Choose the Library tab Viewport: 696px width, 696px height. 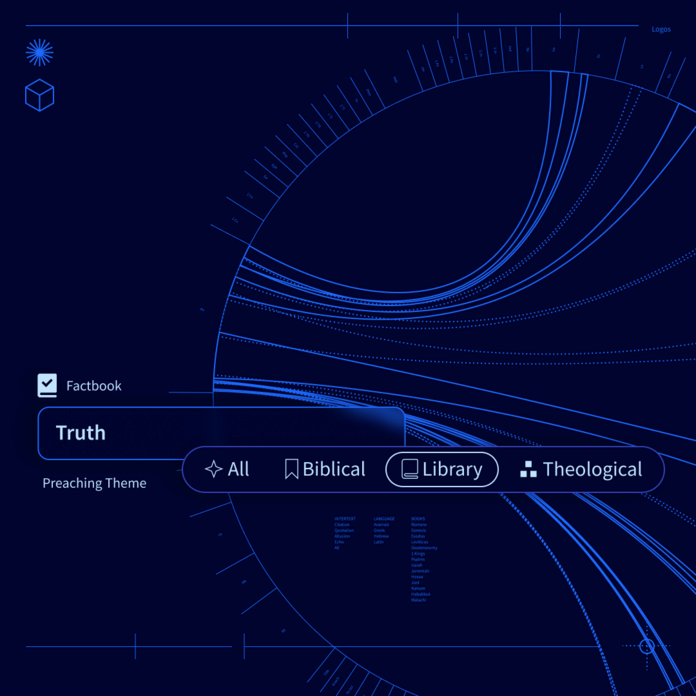point(442,469)
